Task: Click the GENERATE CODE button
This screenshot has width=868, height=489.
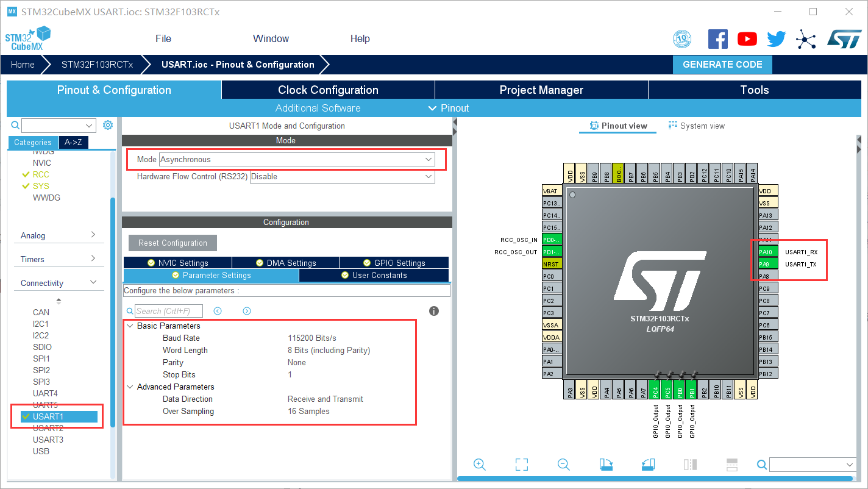Action: [722, 64]
